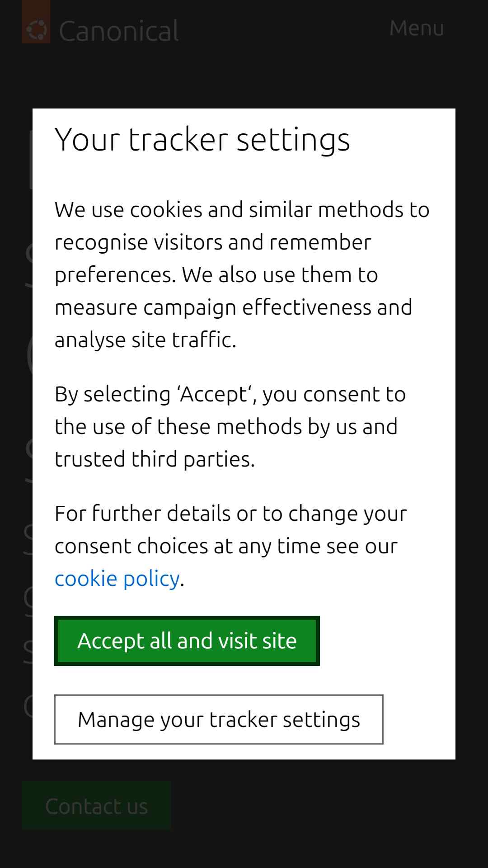Click the 'analyse site traffic' text
This screenshot has width=488, height=868.
[145, 340]
